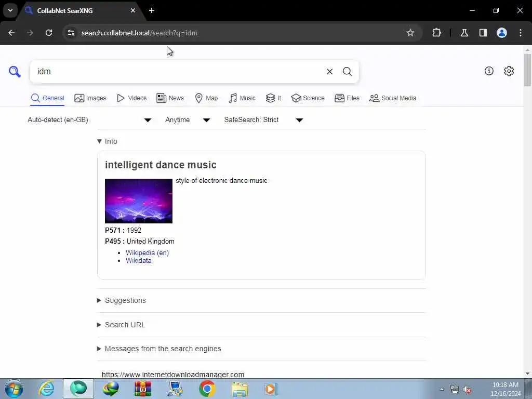Switch to the Files tab

(x=347, y=98)
